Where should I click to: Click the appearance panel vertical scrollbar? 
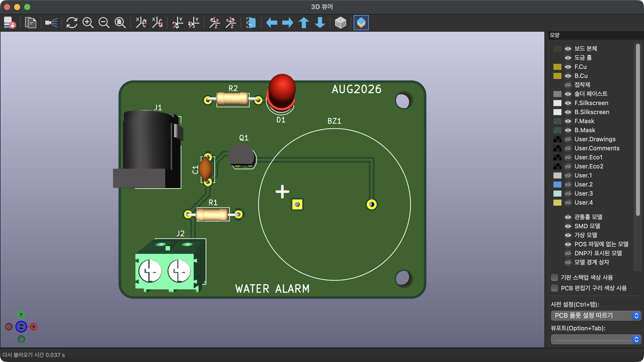coord(638,130)
